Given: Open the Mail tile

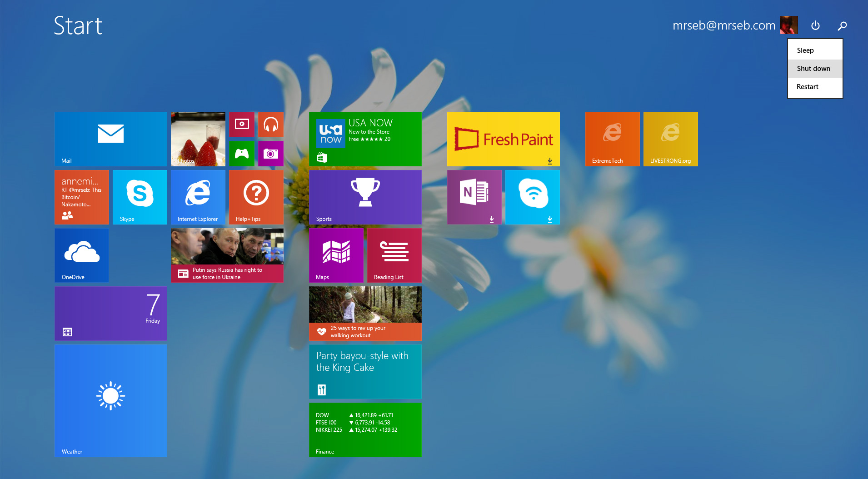Looking at the screenshot, I should (110, 139).
